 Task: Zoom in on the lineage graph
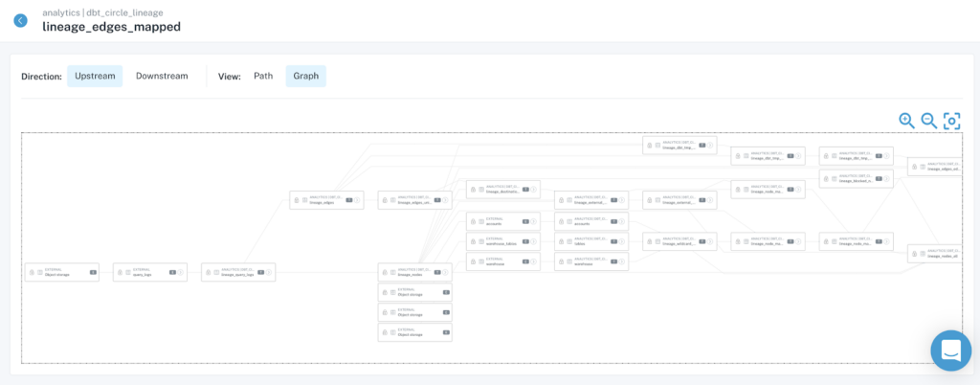click(x=906, y=121)
